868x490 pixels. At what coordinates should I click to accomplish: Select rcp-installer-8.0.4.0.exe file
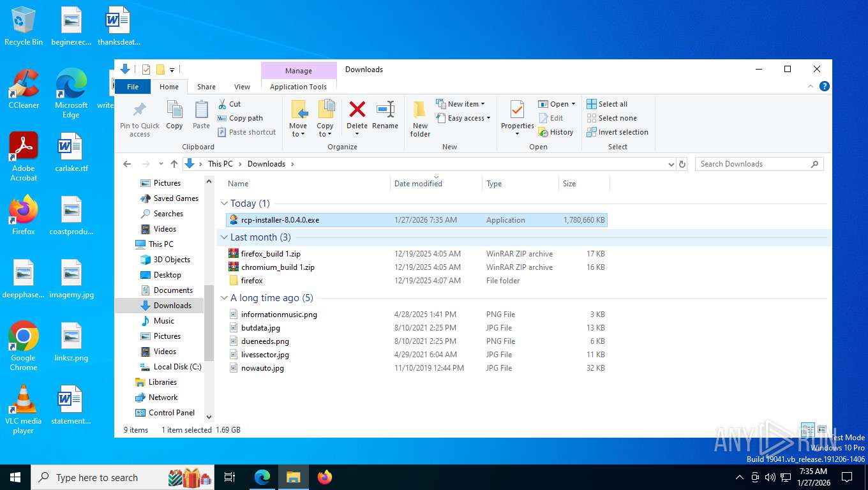click(x=417, y=220)
